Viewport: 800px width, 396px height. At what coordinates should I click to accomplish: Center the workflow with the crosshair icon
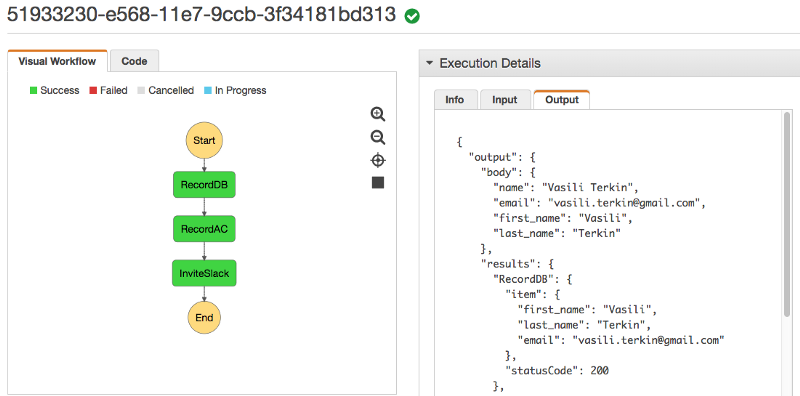tap(378, 161)
